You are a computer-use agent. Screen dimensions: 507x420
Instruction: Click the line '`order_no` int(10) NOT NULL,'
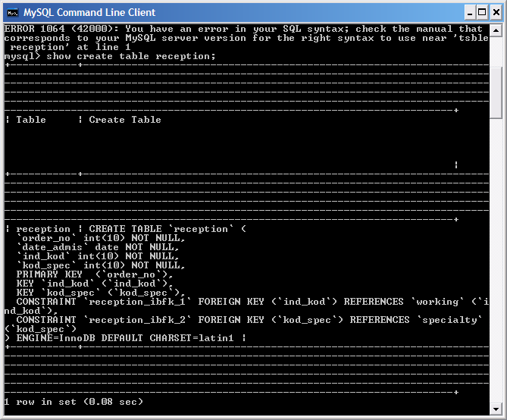(101, 238)
